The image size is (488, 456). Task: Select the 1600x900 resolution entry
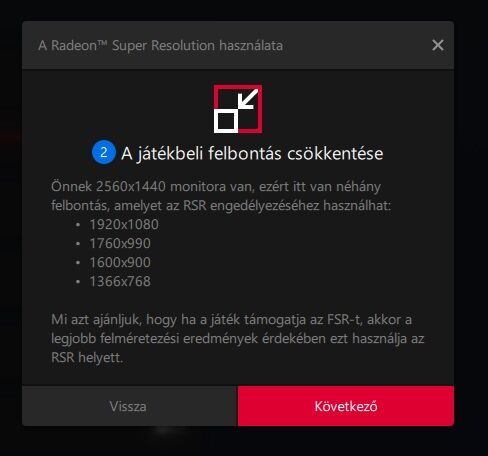pyautogui.click(x=120, y=262)
